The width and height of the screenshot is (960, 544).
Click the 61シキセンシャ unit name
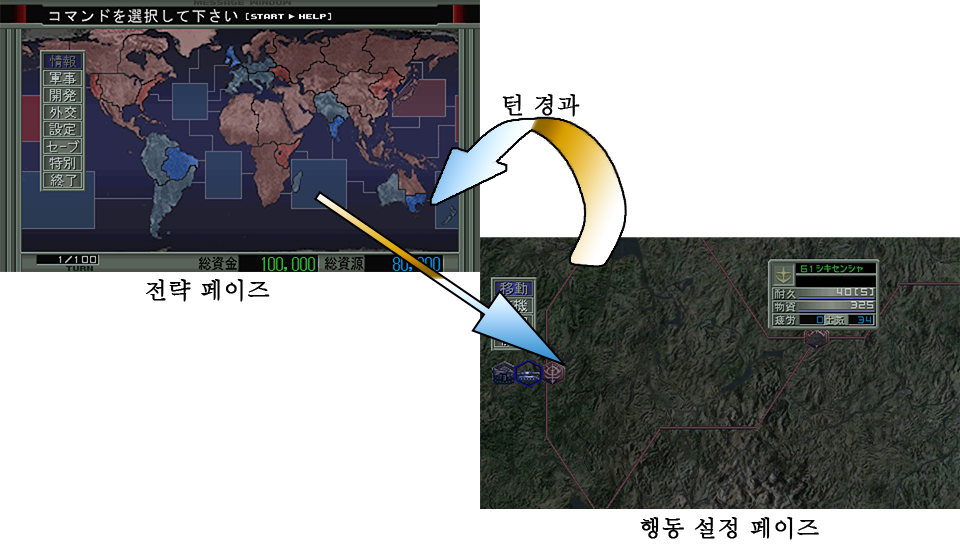point(831,269)
